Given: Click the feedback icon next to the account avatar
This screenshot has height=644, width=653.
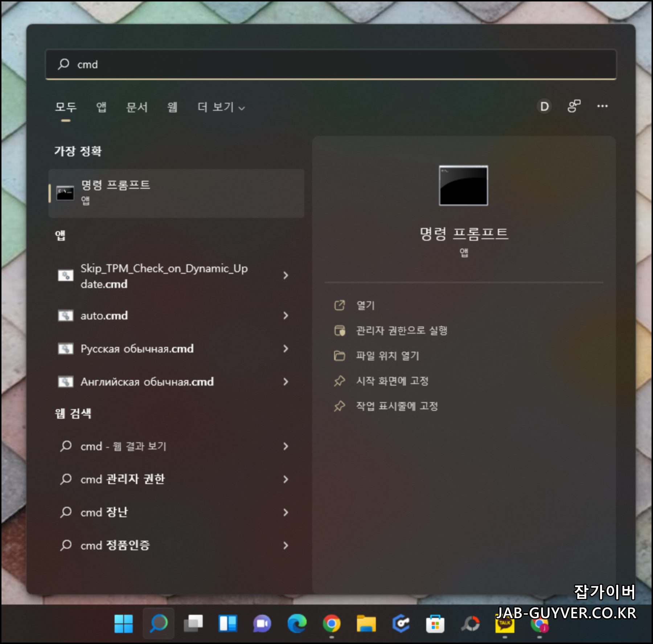Looking at the screenshot, I should tap(573, 106).
